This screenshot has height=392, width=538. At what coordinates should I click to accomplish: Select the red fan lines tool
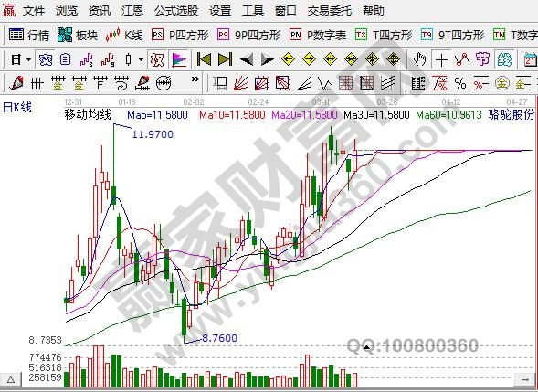pos(241,83)
